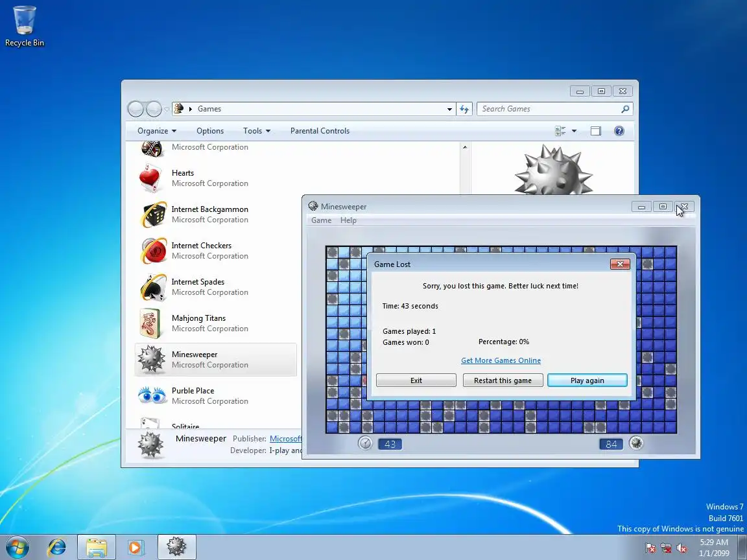Open the Tools dropdown menu
This screenshot has width=747, height=560.
point(257,131)
